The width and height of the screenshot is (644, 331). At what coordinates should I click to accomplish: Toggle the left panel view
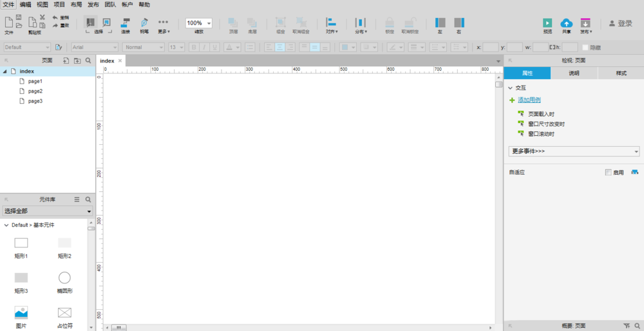pyautogui.click(x=440, y=23)
